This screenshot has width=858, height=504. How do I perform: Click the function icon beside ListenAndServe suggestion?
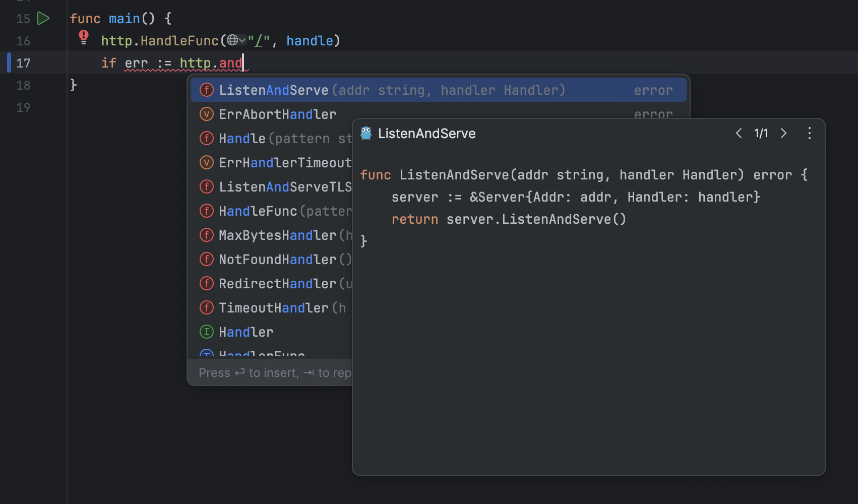coord(207,90)
